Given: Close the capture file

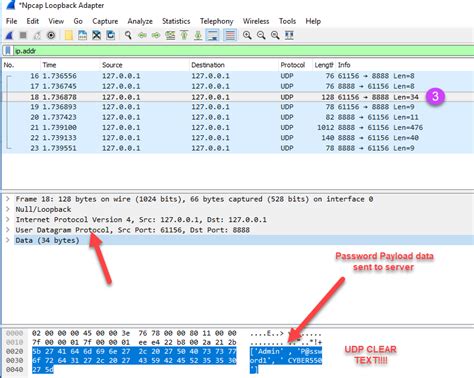Looking at the screenshot, I should tap(97, 35).
